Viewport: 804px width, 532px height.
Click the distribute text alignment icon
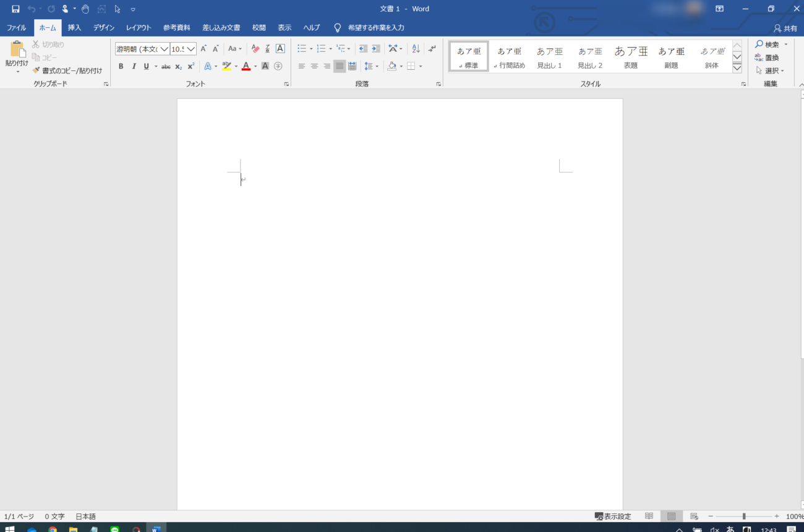coord(352,66)
